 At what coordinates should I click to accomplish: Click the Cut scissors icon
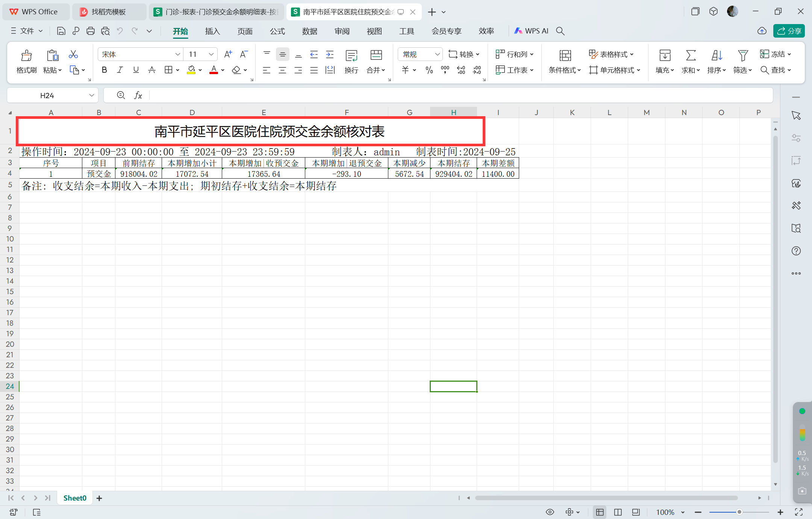tap(73, 55)
